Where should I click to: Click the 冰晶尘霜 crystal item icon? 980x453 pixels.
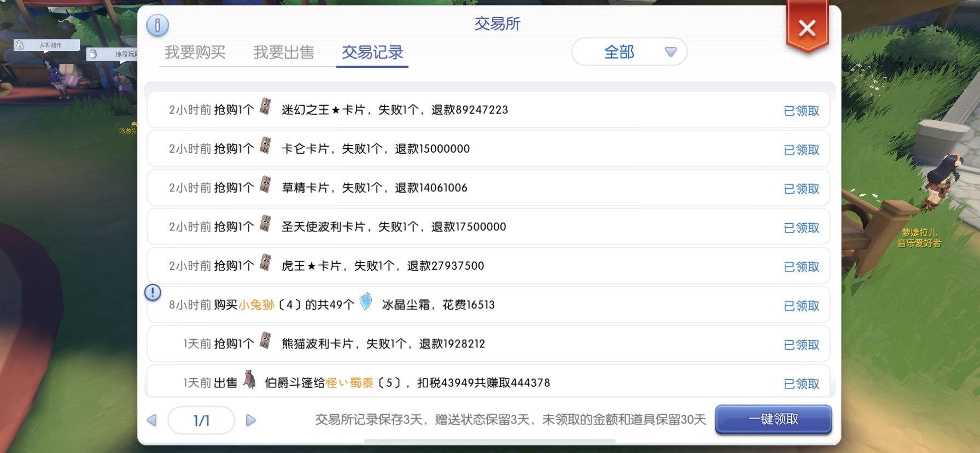[x=366, y=301]
